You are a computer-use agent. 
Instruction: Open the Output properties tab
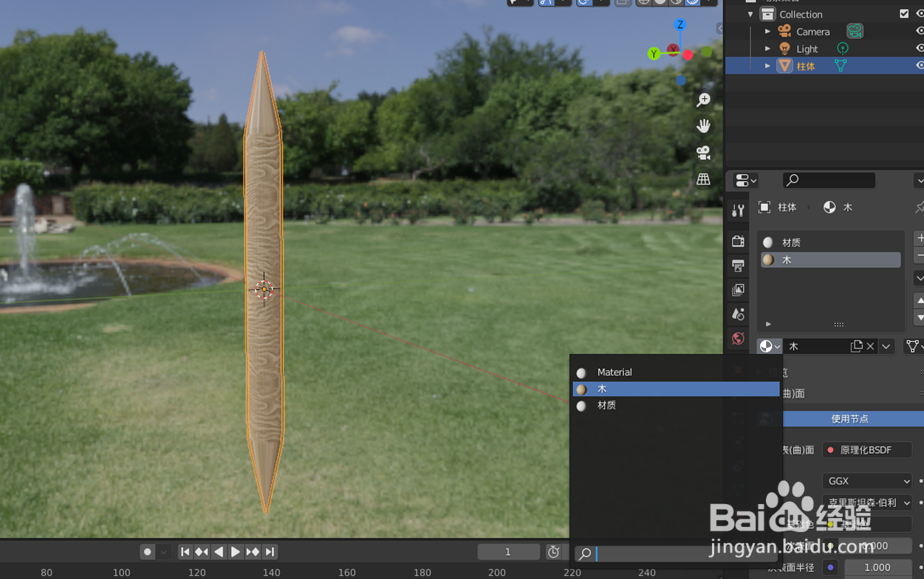[x=738, y=266]
